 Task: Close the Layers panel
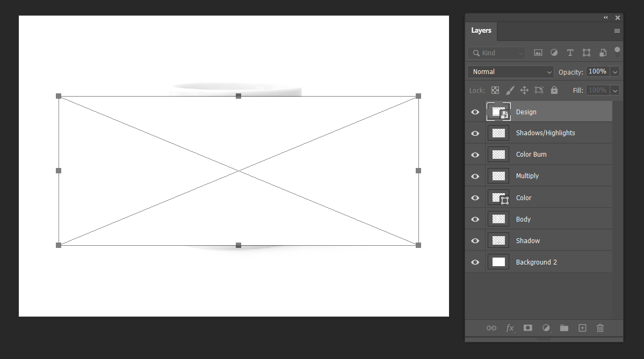tap(617, 18)
